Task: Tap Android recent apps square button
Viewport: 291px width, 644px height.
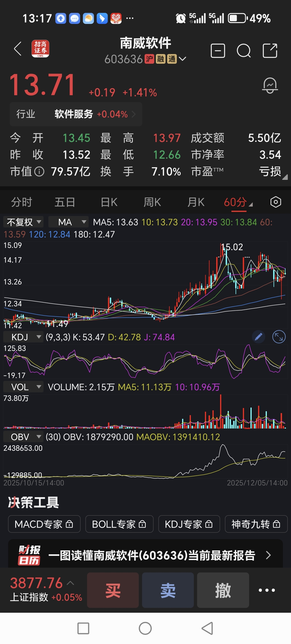Action: [83, 628]
